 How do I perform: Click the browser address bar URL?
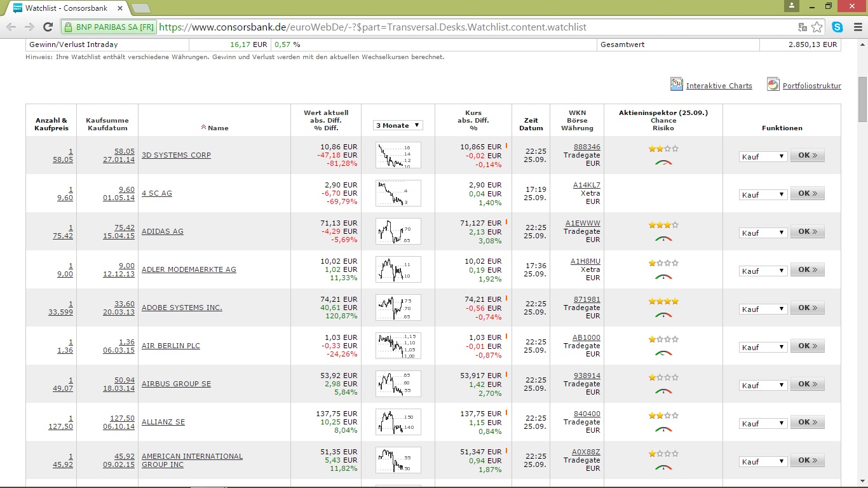pyautogui.click(x=372, y=27)
